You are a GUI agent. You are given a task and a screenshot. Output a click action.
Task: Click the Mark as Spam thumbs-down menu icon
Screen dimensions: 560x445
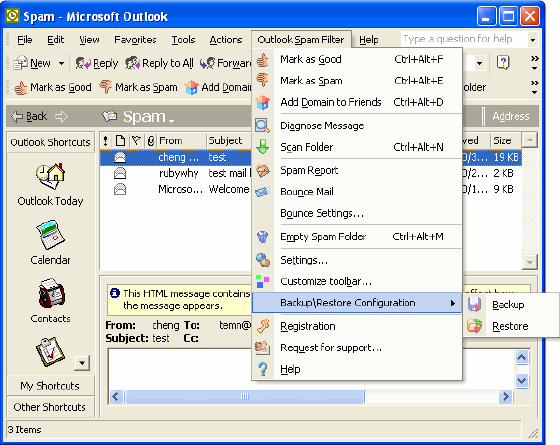tap(262, 80)
